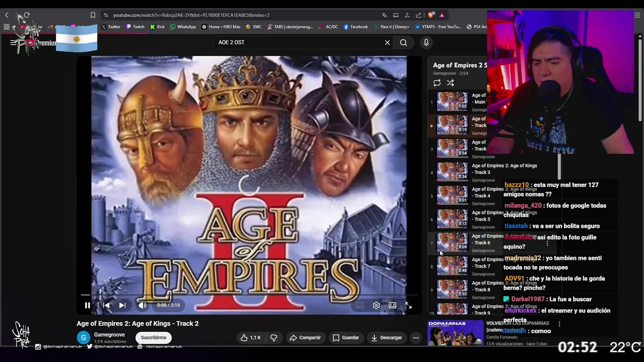Open the Facebook bookmark
The image size is (644, 362).
coord(356,27)
